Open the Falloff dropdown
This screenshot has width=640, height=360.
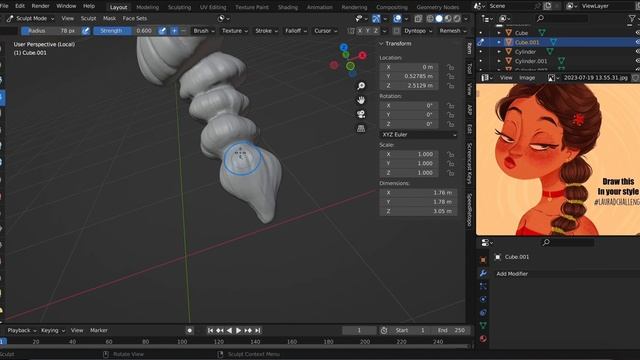(296, 31)
